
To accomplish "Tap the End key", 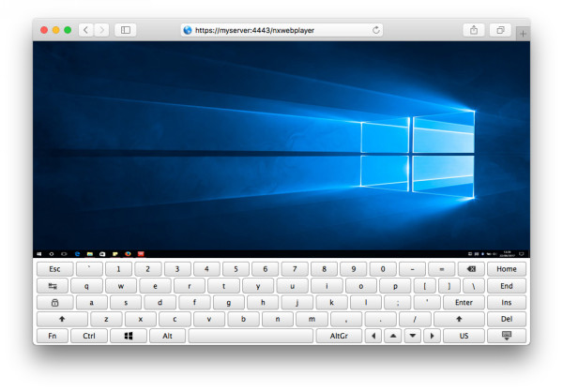I will click(x=507, y=286).
